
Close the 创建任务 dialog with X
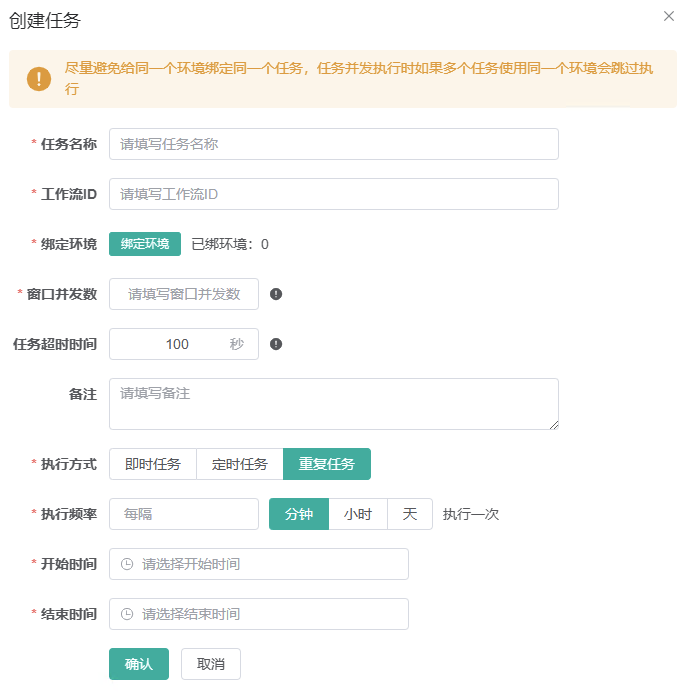pyautogui.click(x=669, y=16)
